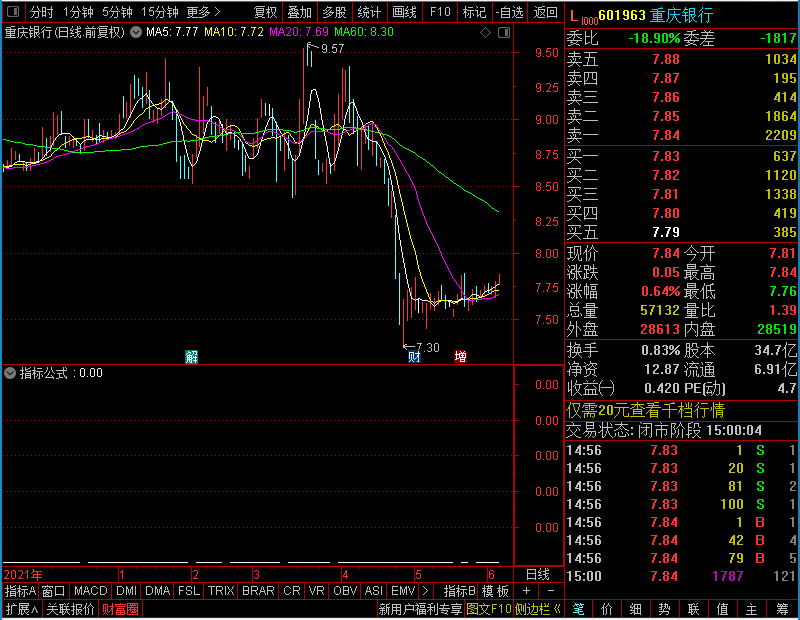Screen dimensions: 800x620
Task: Open 财富圈 tab
Action: coord(120,609)
